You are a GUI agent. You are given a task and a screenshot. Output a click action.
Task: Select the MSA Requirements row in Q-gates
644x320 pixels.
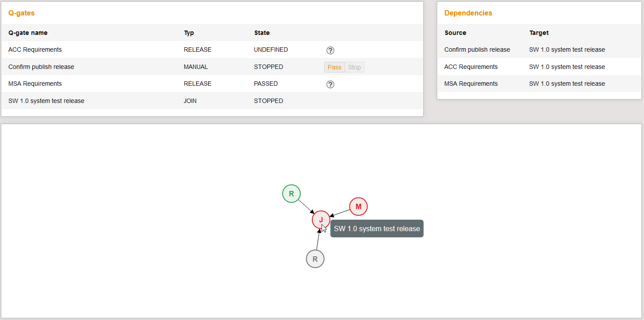point(35,84)
